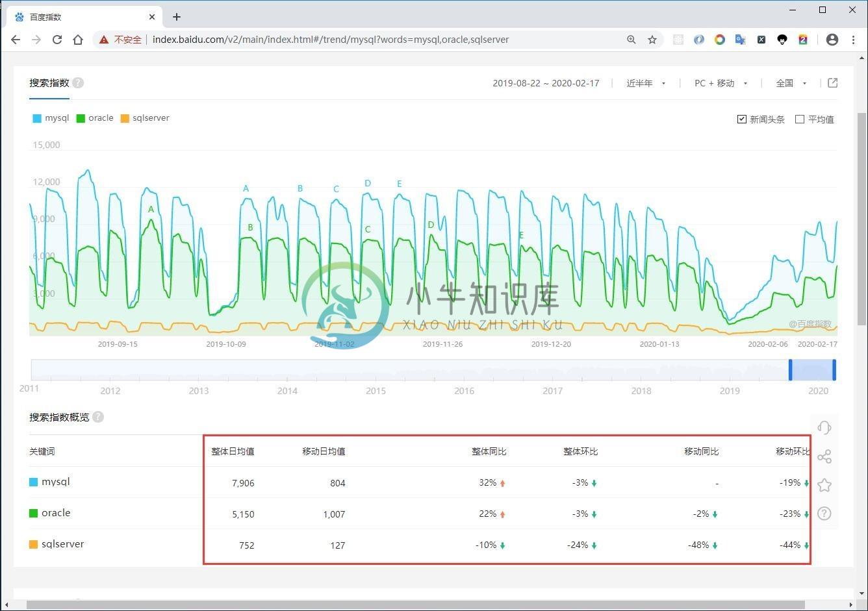Image resolution: width=868 pixels, height=611 pixels.
Task: Close the 百度指数 tab
Action: click(x=153, y=17)
